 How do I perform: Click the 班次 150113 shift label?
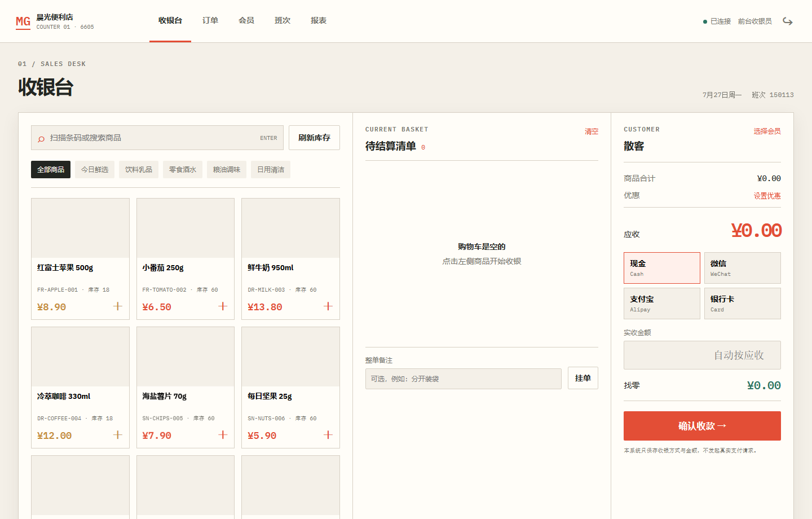tap(773, 95)
